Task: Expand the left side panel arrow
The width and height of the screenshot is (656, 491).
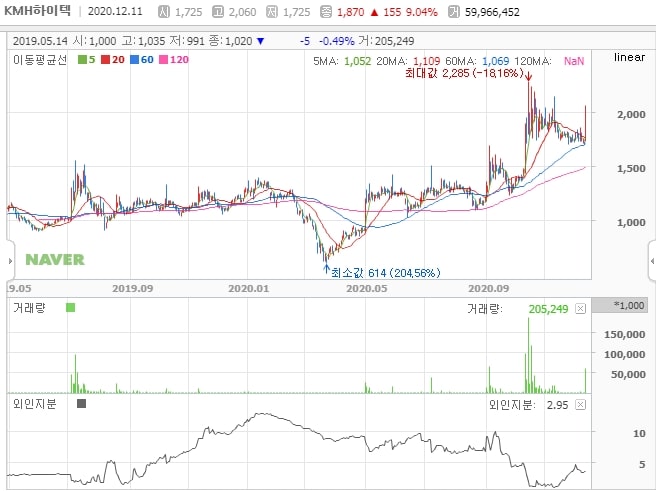Action: [10, 261]
